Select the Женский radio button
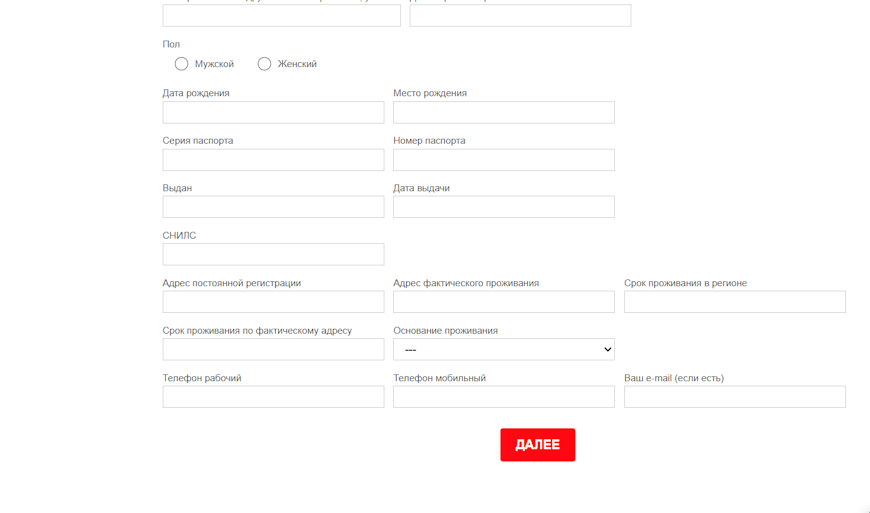Viewport: 870px width, 513px height. click(264, 64)
